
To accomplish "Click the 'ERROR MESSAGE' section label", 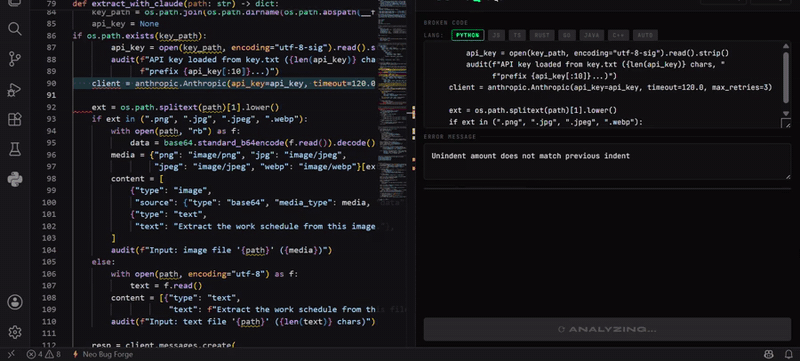I will click(x=450, y=137).
